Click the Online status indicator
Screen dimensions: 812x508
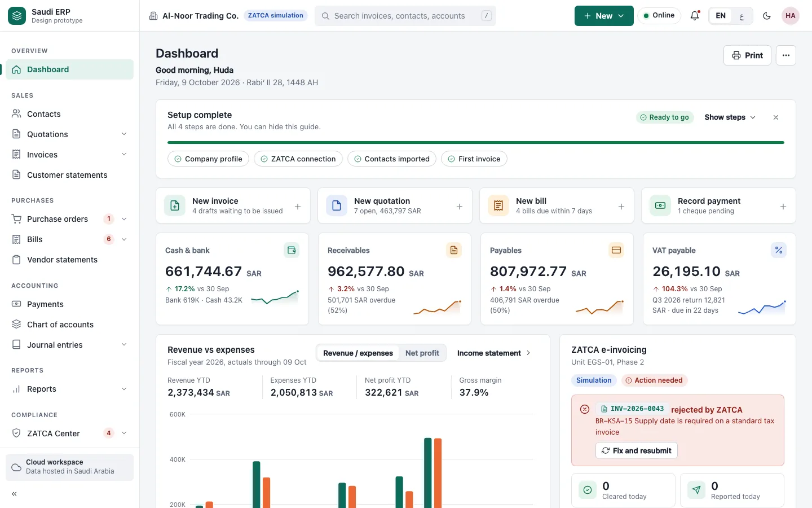[x=659, y=16]
